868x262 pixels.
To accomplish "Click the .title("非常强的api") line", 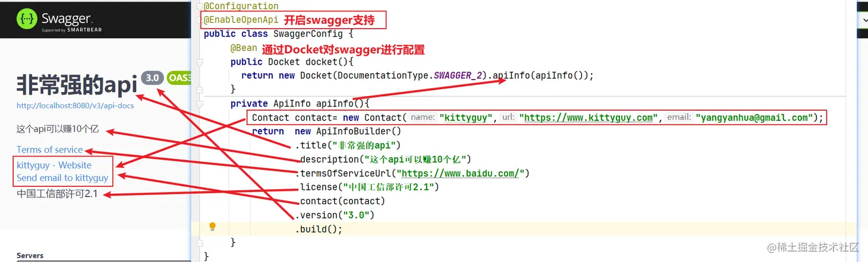I will click(347, 146).
